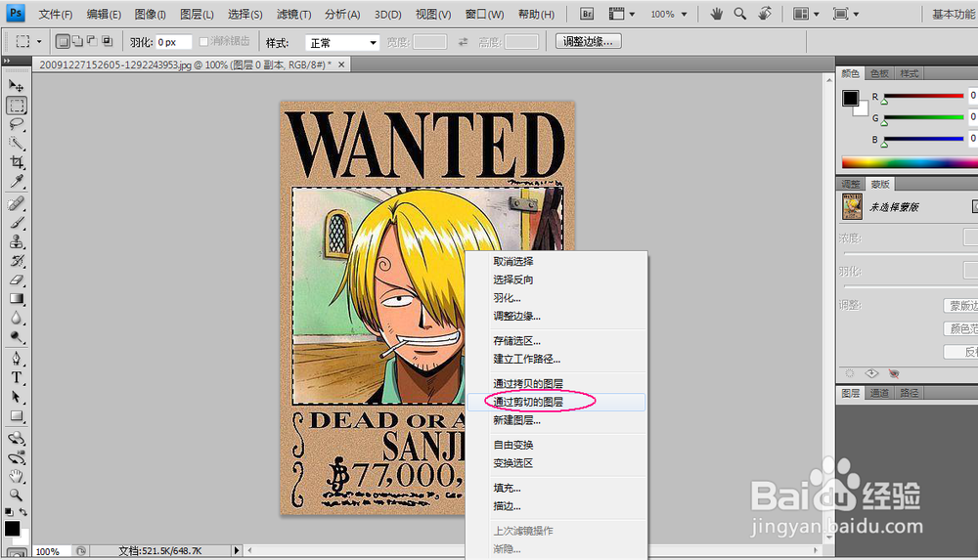The image size is (978, 560).
Task: Select the Hand tool in toolbox
Action: [17, 476]
